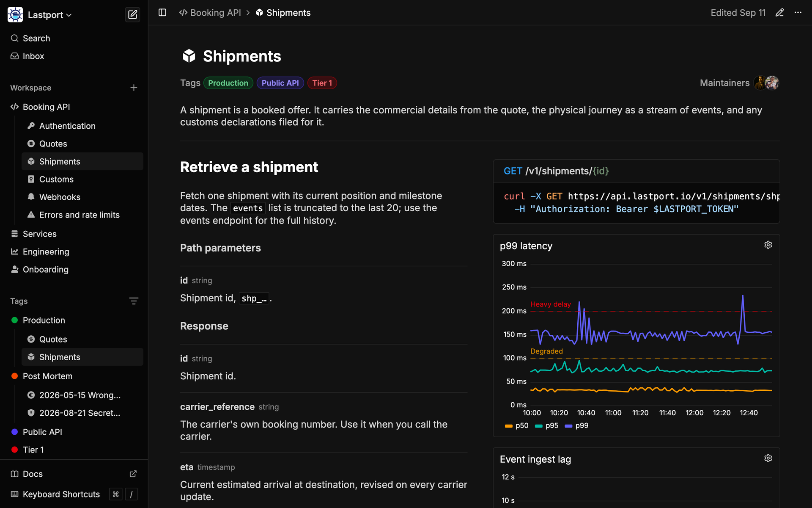812x508 pixels.
Task: Click the green Production tag chip
Action: click(x=228, y=83)
